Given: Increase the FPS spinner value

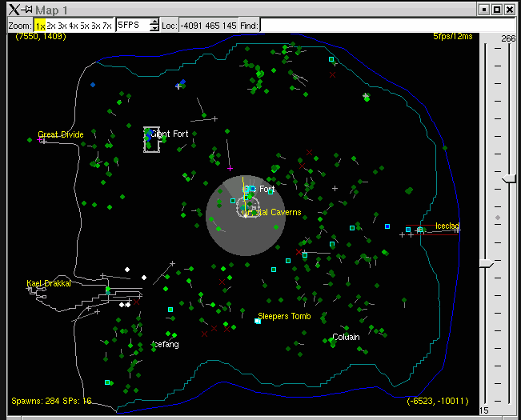Looking at the screenshot, I should point(154,22).
